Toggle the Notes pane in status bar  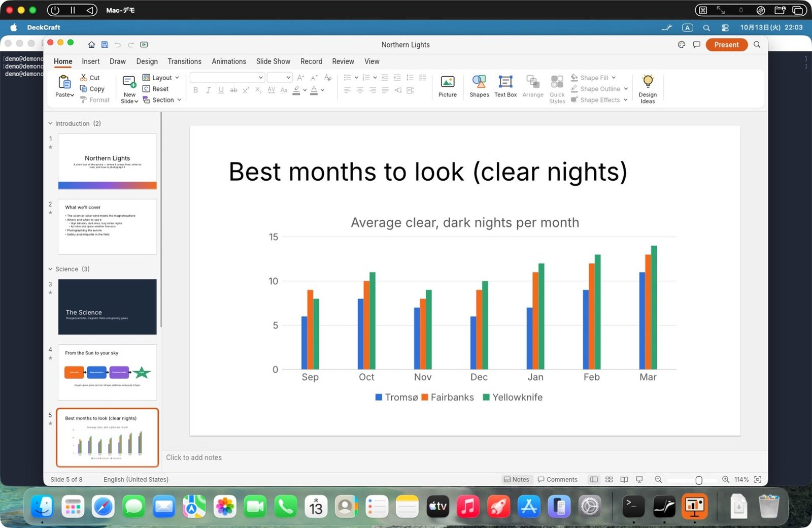click(516, 479)
